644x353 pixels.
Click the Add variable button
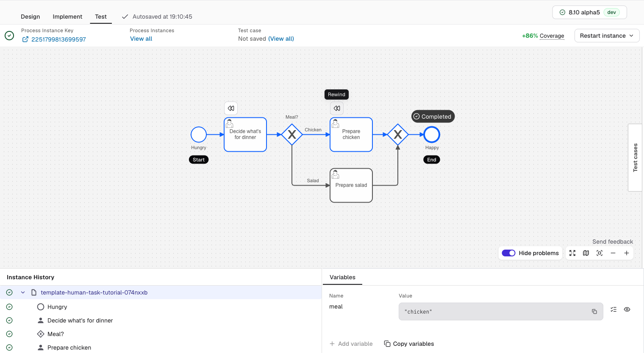(351, 344)
